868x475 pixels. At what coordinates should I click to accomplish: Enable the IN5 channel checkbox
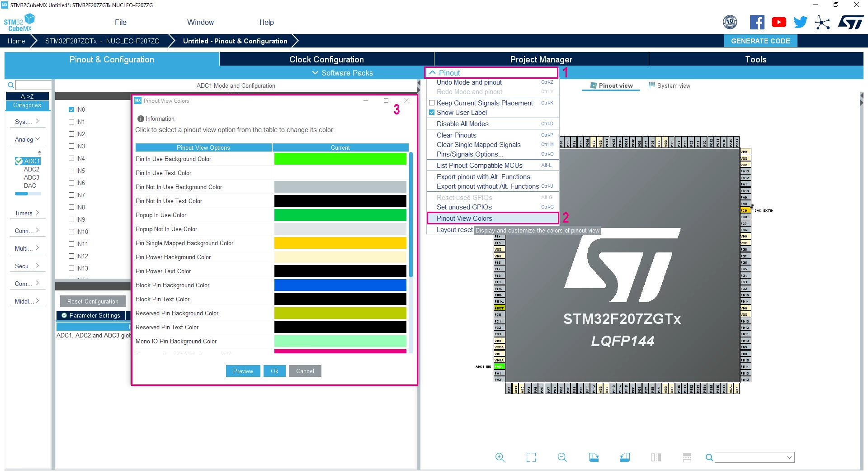[x=71, y=171]
